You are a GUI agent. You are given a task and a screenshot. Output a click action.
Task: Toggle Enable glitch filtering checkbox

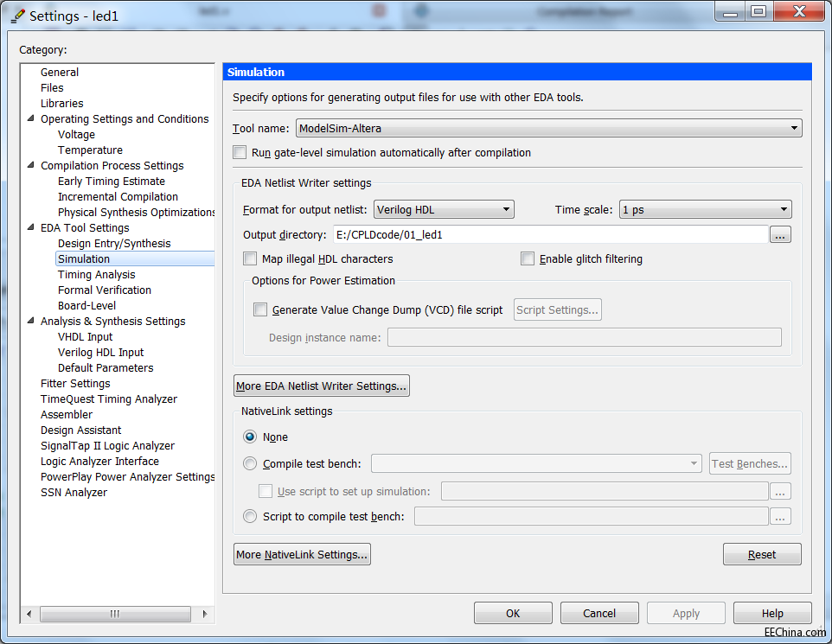pyautogui.click(x=528, y=258)
